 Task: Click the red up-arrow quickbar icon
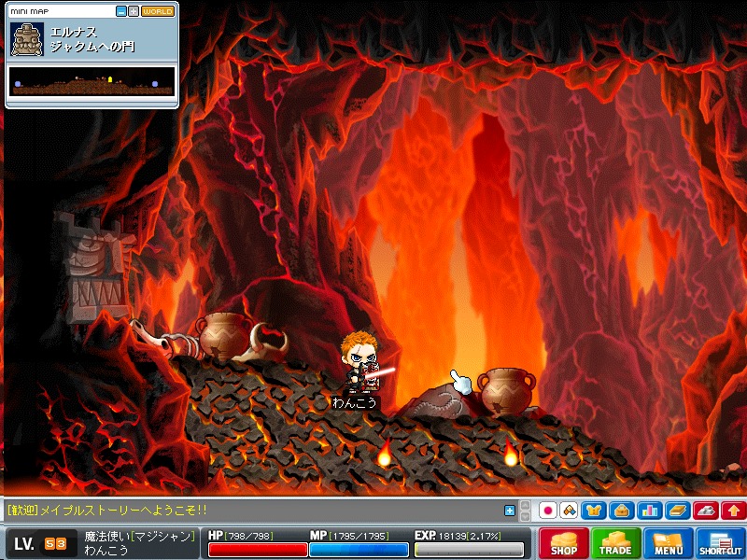[x=732, y=511]
